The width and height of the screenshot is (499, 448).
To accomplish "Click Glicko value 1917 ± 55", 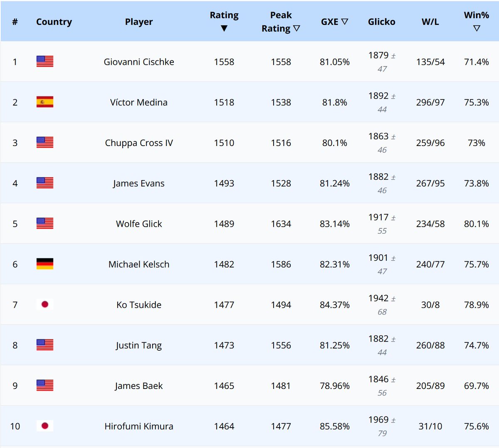I will [x=382, y=224].
